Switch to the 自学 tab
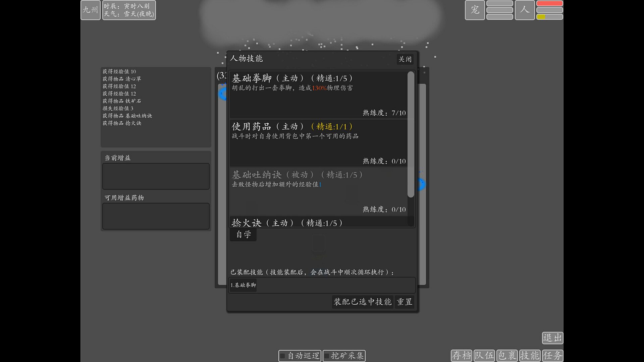This screenshot has width=644, height=362. pos(243,234)
